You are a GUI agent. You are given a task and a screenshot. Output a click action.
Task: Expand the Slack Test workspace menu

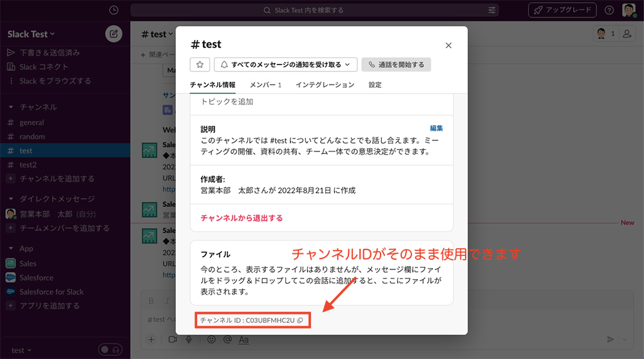pos(32,34)
